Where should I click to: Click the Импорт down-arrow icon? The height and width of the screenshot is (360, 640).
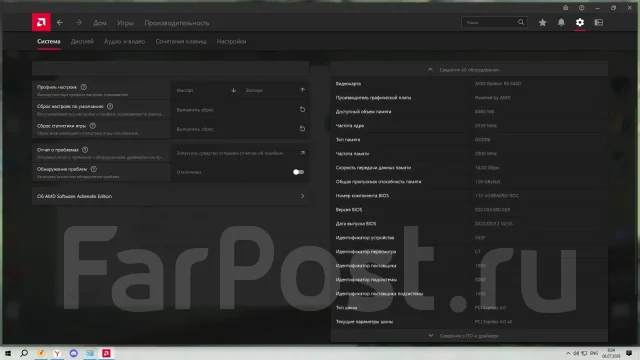pyautogui.click(x=233, y=90)
